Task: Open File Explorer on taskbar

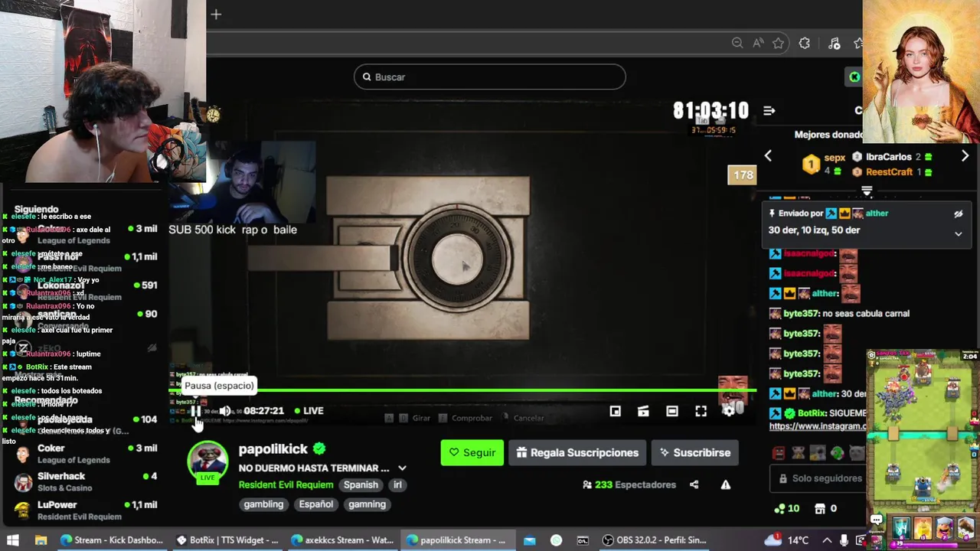Action: (x=41, y=540)
